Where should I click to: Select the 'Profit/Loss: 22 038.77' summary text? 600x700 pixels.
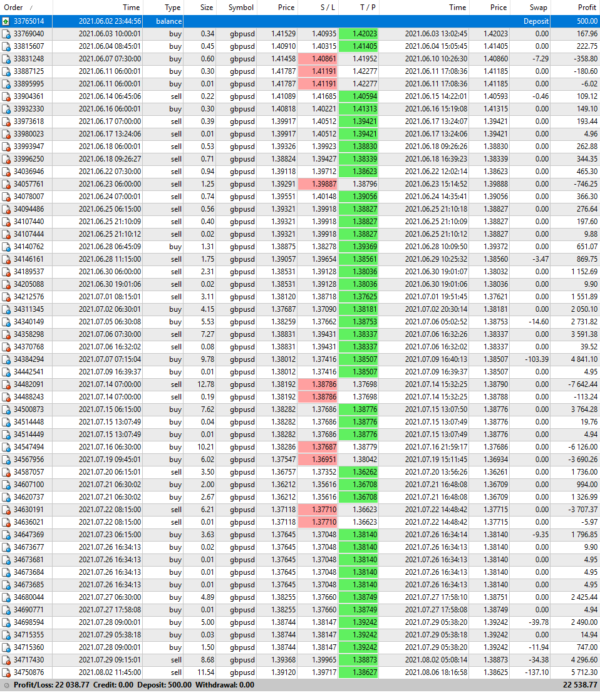(51, 685)
